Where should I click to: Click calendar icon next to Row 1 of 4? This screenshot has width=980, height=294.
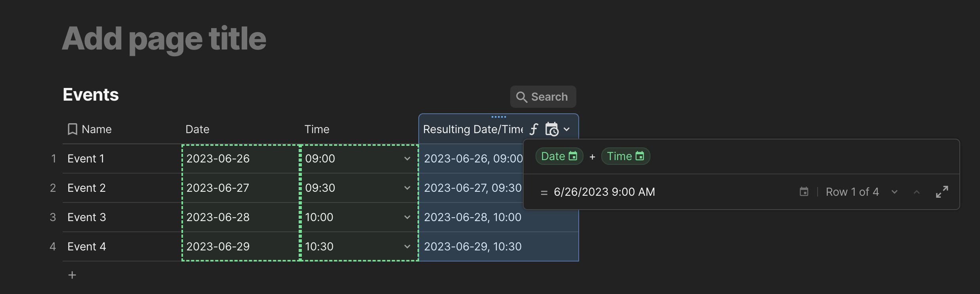(804, 192)
